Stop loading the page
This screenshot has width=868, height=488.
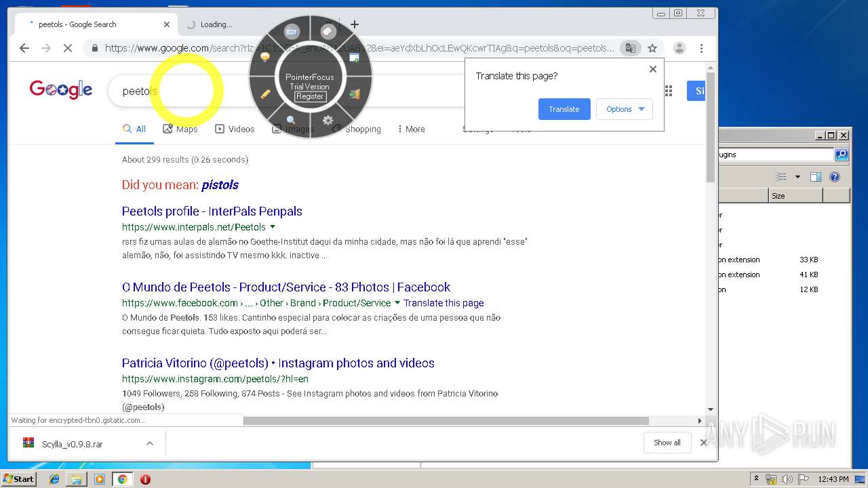[x=68, y=48]
